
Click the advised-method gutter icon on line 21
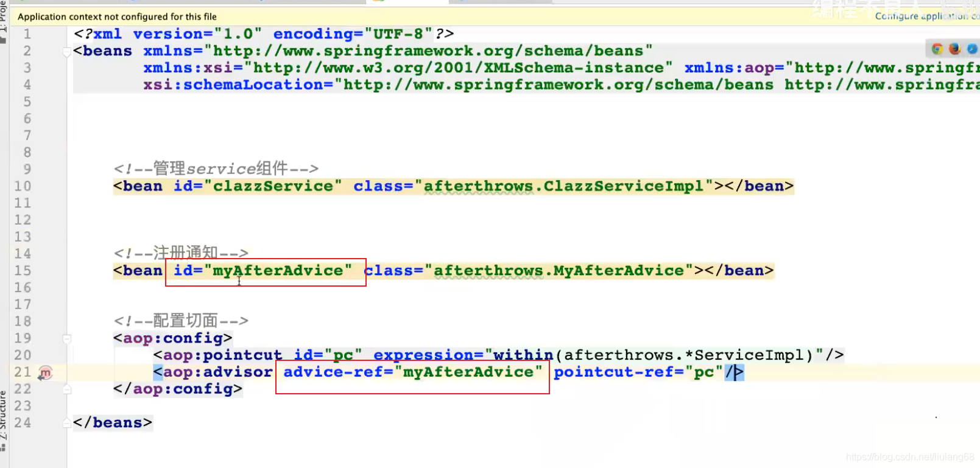pyautogui.click(x=45, y=372)
